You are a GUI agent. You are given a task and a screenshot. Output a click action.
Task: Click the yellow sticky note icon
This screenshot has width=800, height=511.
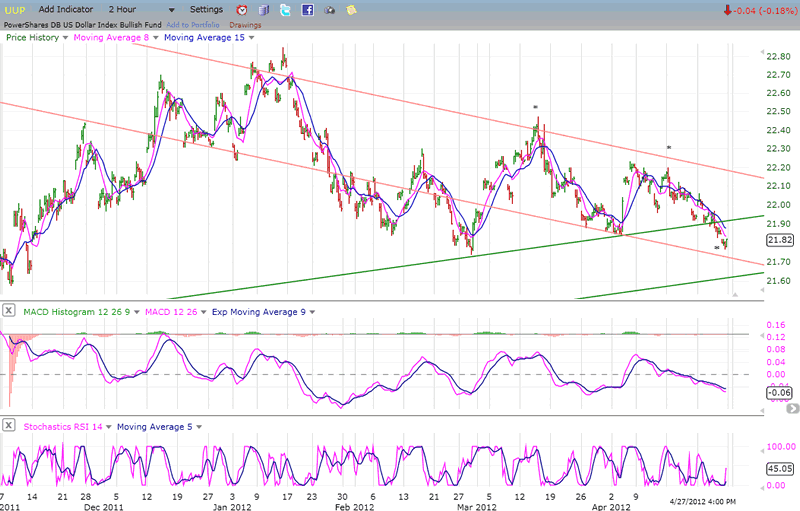(352, 9)
